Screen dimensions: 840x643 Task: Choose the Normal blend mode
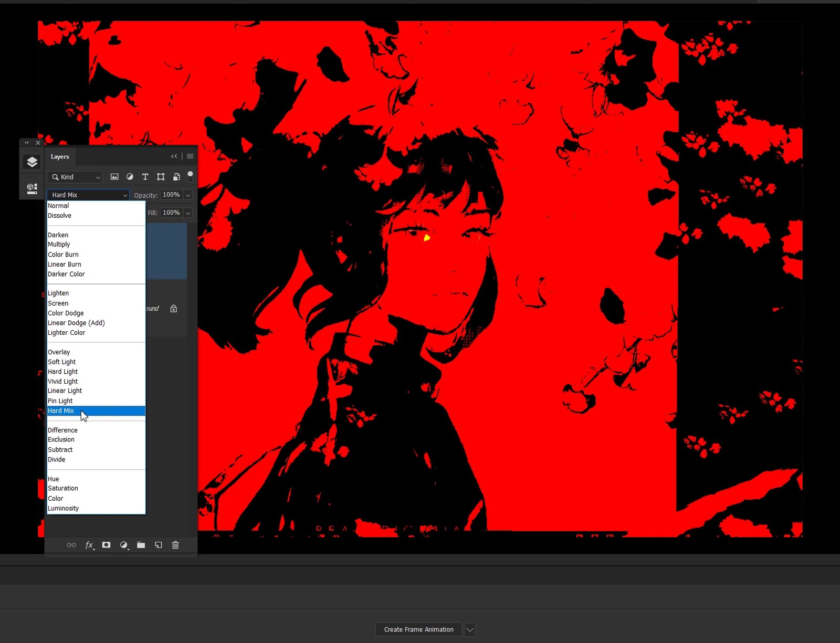pyautogui.click(x=96, y=206)
